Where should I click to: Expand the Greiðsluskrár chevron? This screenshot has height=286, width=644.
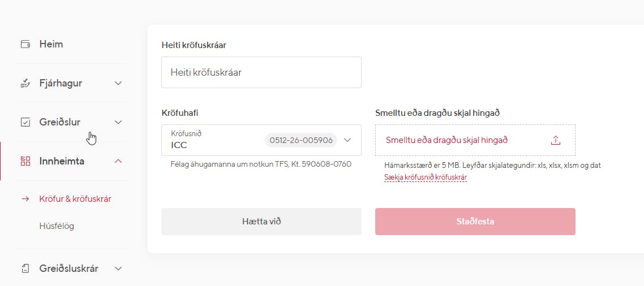point(118,269)
